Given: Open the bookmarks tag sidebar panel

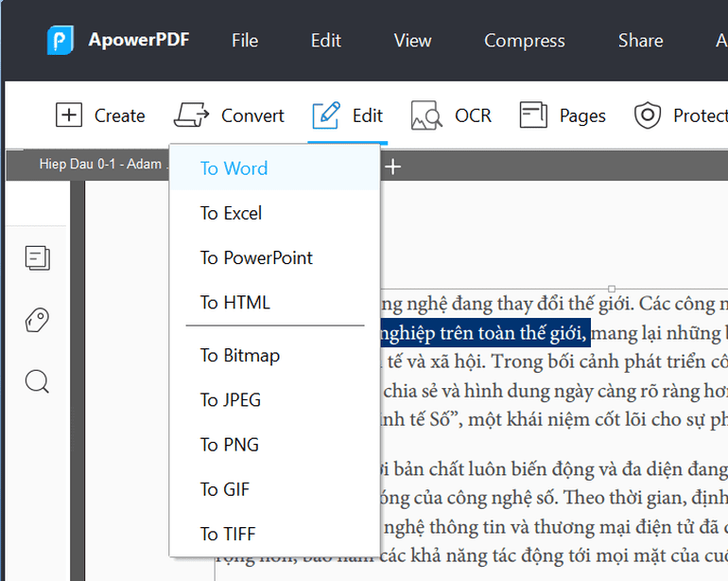Looking at the screenshot, I should tap(37, 320).
